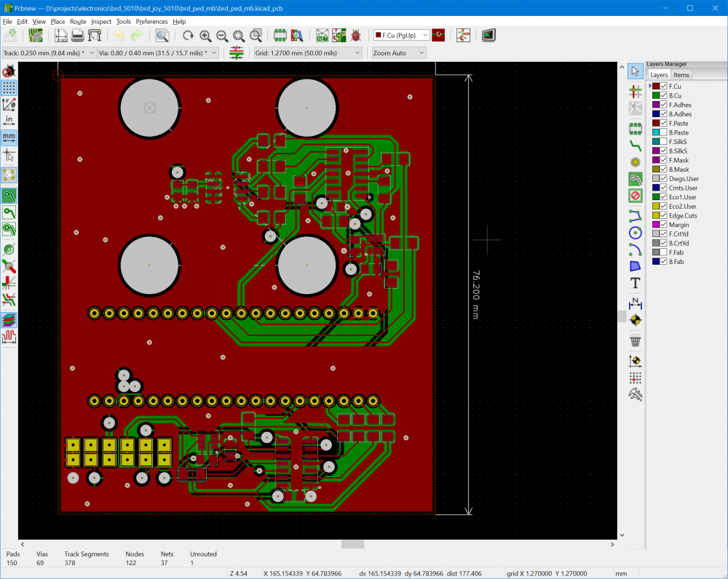The image size is (728, 579).
Task: Click the Add vias tool
Action: (635, 161)
